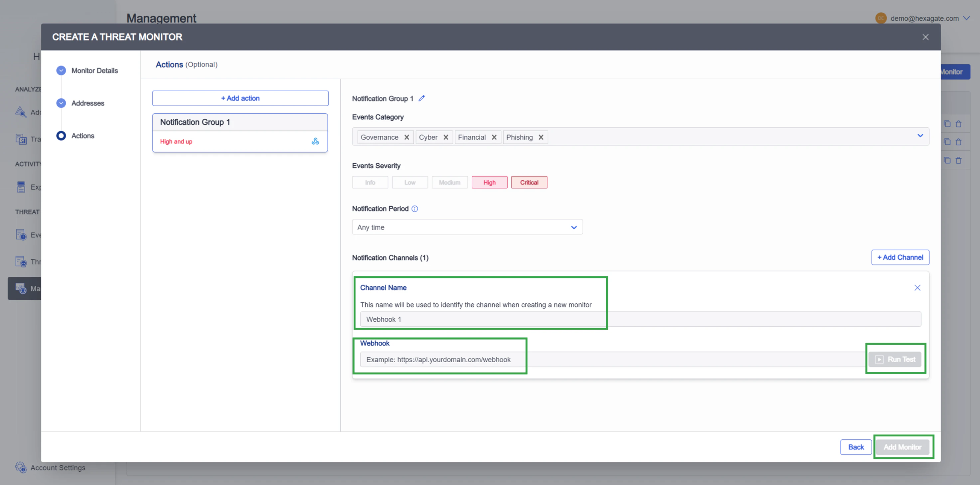This screenshot has width=980, height=485.
Task: Close the Create a Threat Monitor dialog
Action: click(x=925, y=37)
